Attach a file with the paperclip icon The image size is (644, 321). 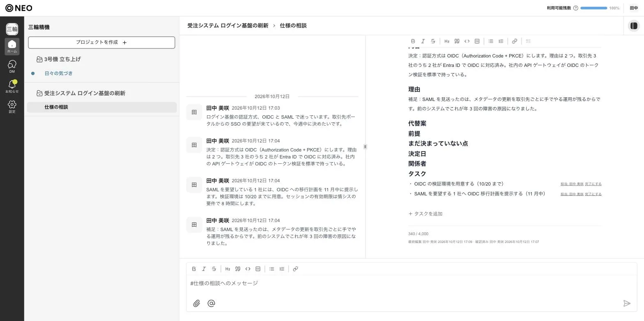click(197, 303)
